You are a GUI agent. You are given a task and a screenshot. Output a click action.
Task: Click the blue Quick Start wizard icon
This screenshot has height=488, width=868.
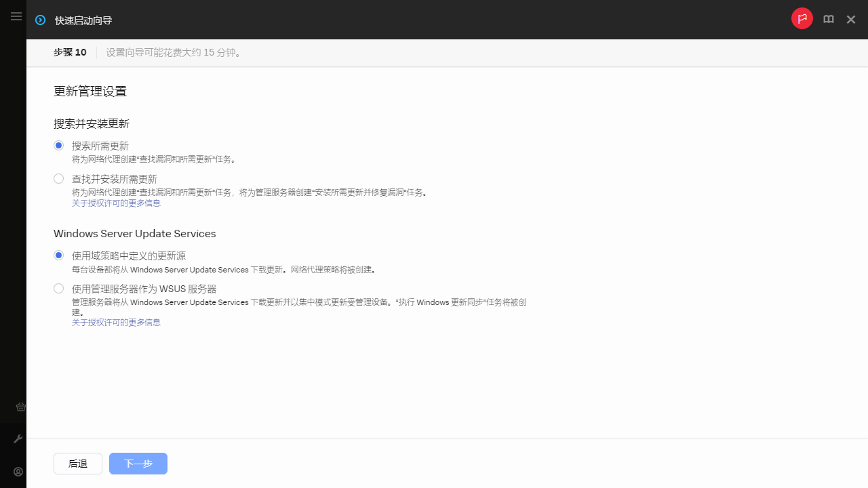(x=40, y=20)
